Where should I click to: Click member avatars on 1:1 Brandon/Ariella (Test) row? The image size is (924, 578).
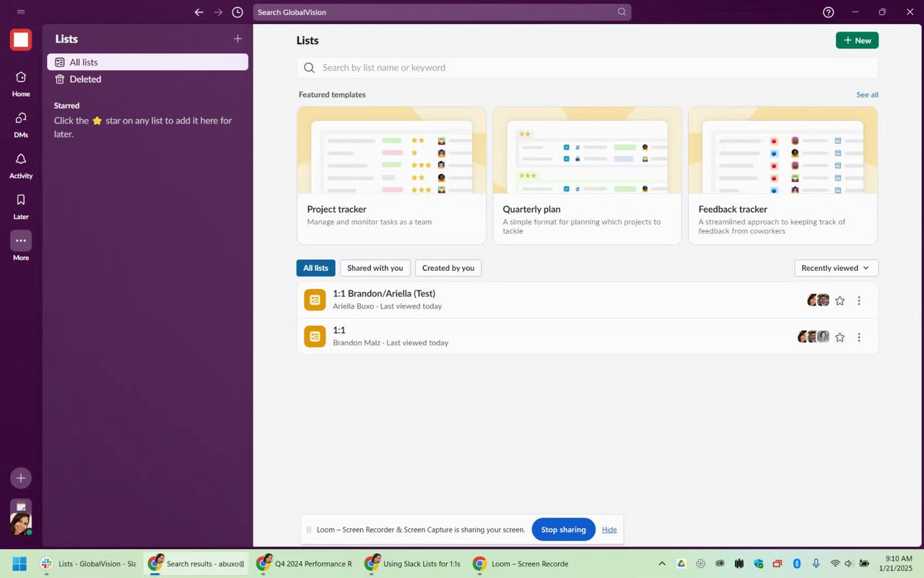click(x=819, y=301)
